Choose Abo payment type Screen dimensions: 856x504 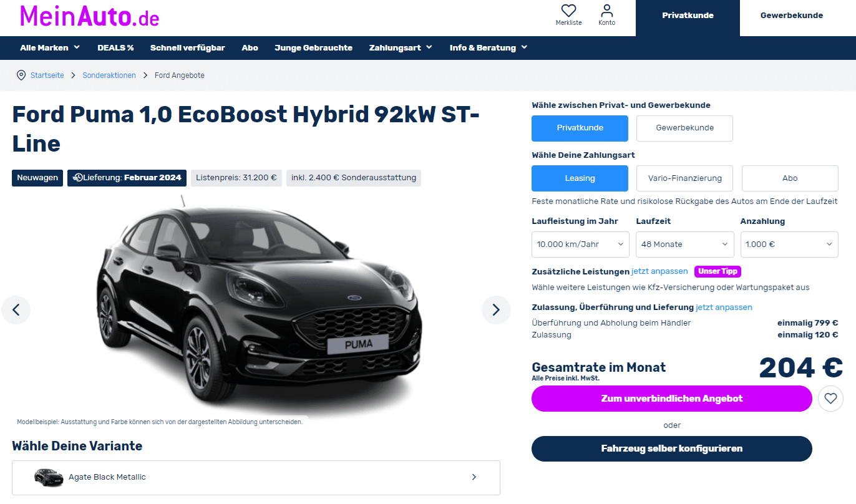point(790,178)
